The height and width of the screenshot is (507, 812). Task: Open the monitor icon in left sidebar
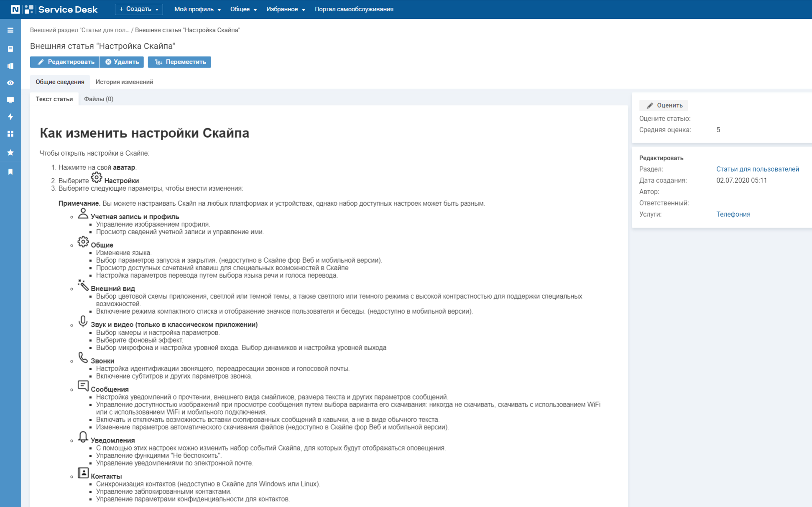click(x=10, y=100)
